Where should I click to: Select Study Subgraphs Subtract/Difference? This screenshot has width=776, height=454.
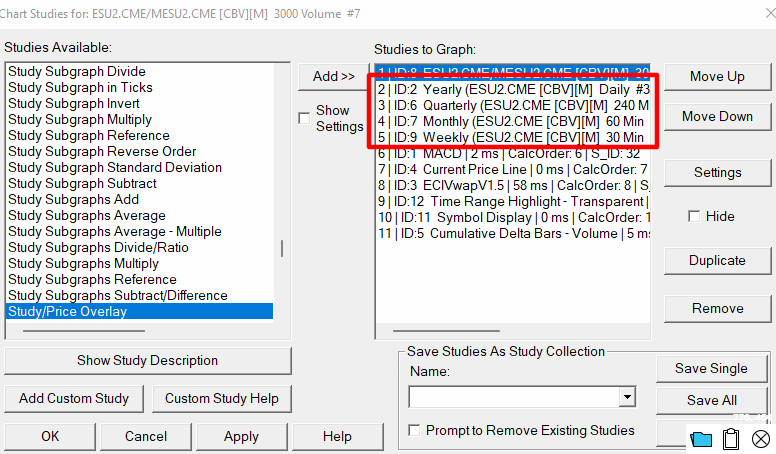140,295
